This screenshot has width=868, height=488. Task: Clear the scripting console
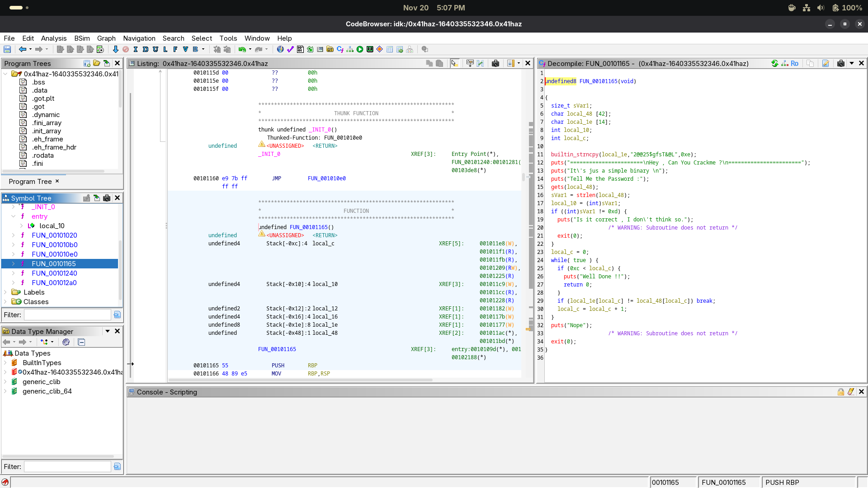point(851,392)
